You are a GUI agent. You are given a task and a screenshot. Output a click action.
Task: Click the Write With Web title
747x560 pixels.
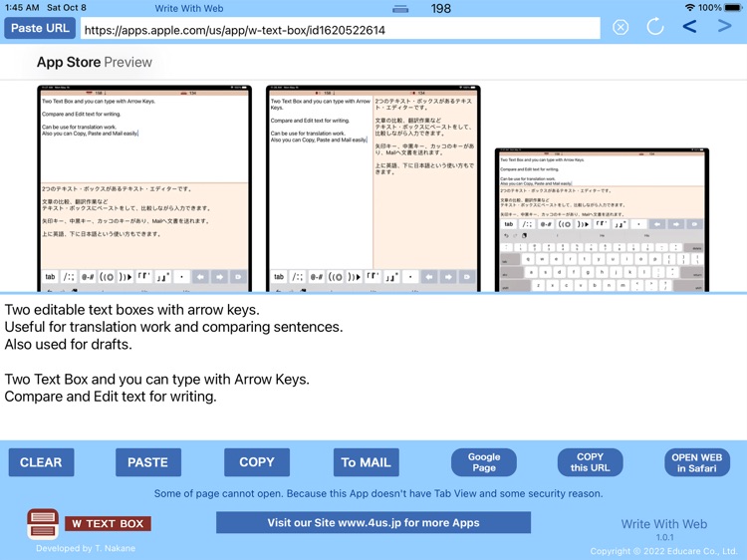point(189,9)
